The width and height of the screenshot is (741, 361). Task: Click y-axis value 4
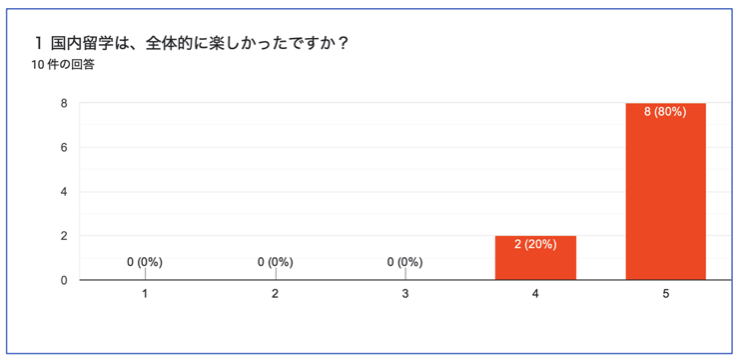pos(63,192)
